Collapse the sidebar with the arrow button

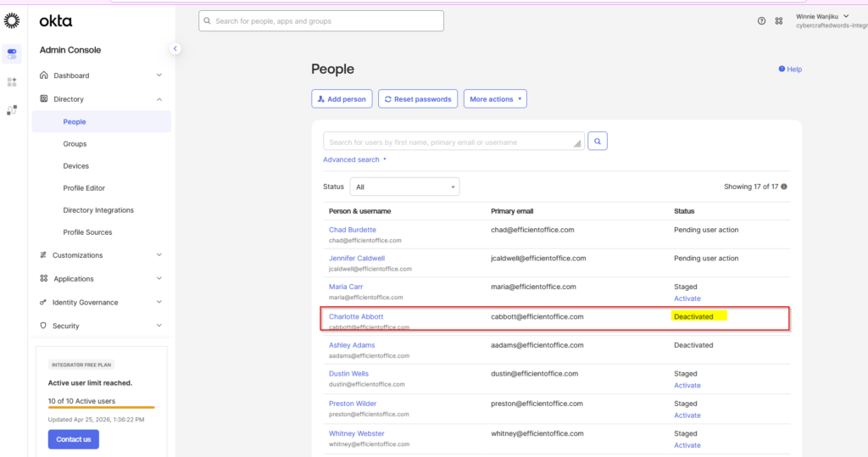coord(175,48)
